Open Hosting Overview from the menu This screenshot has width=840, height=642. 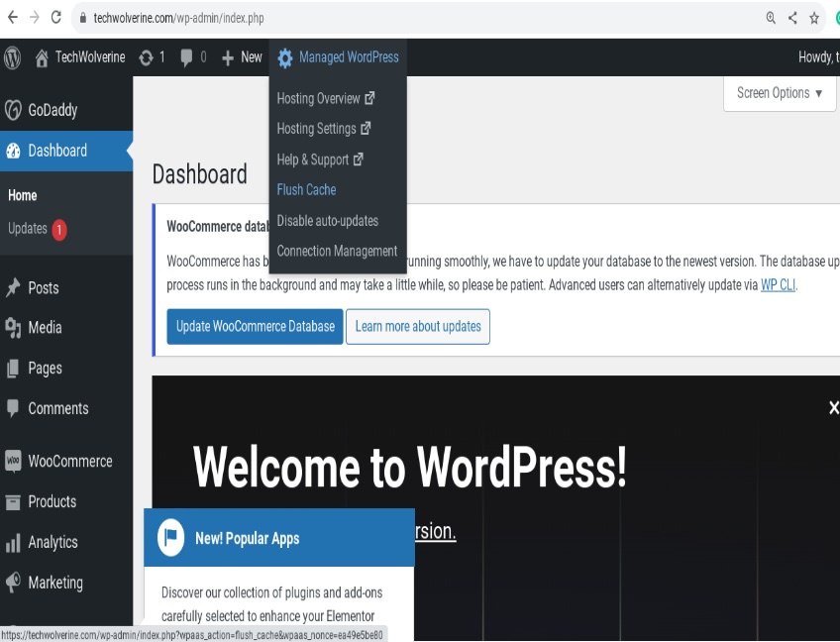(x=326, y=99)
